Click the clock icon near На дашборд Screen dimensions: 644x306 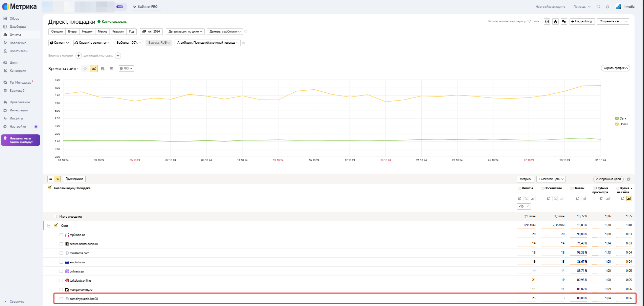[547, 21]
